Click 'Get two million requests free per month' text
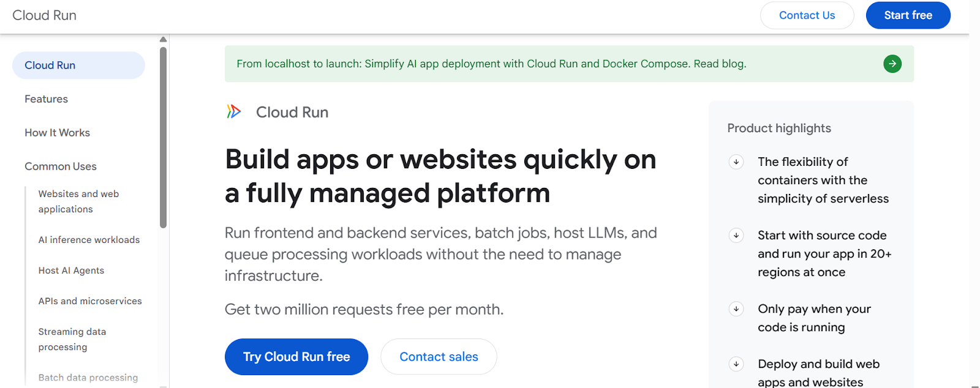 tap(364, 310)
